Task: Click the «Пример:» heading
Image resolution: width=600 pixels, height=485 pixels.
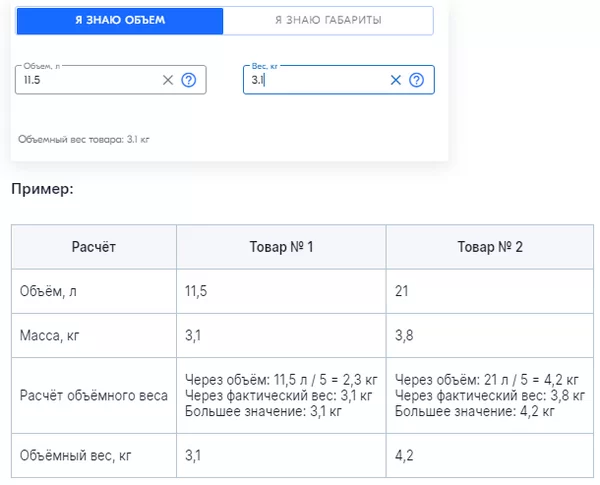Action: click(42, 188)
